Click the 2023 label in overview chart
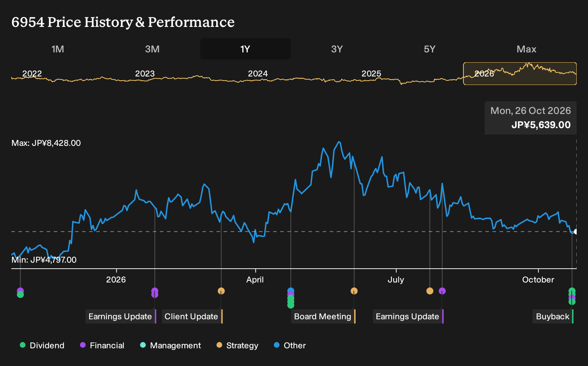Image resolution: width=588 pixels, height=366 pixels. pyautogui.click(x=145, y=74)
